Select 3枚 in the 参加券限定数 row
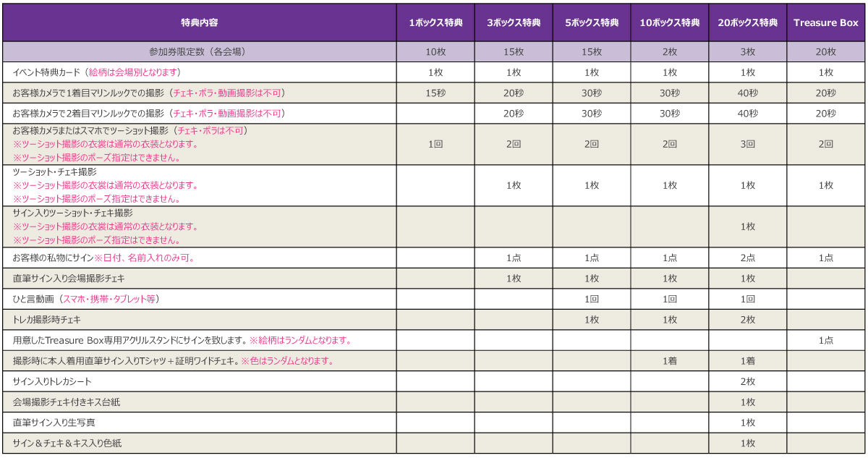The image size is (868, 458). coord(748,52)
